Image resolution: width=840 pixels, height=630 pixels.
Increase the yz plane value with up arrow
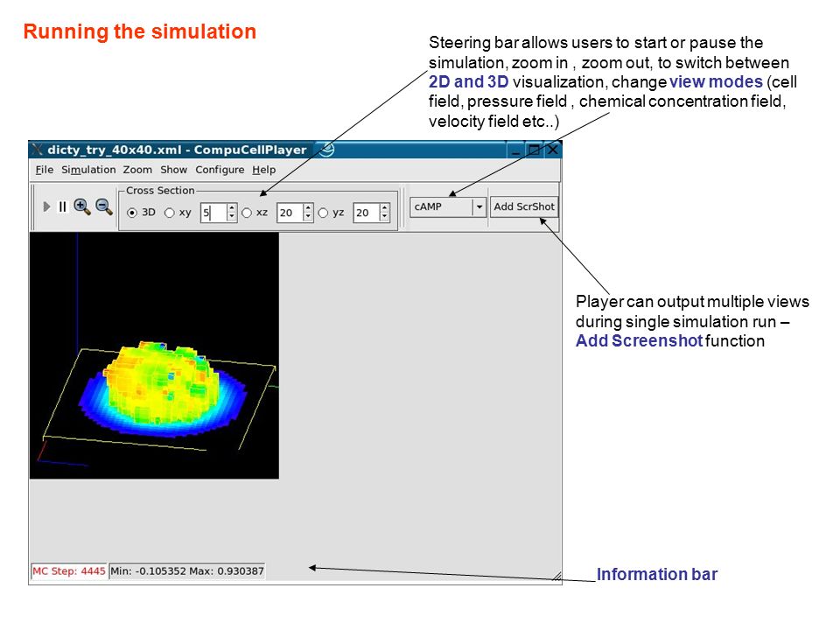384,208
